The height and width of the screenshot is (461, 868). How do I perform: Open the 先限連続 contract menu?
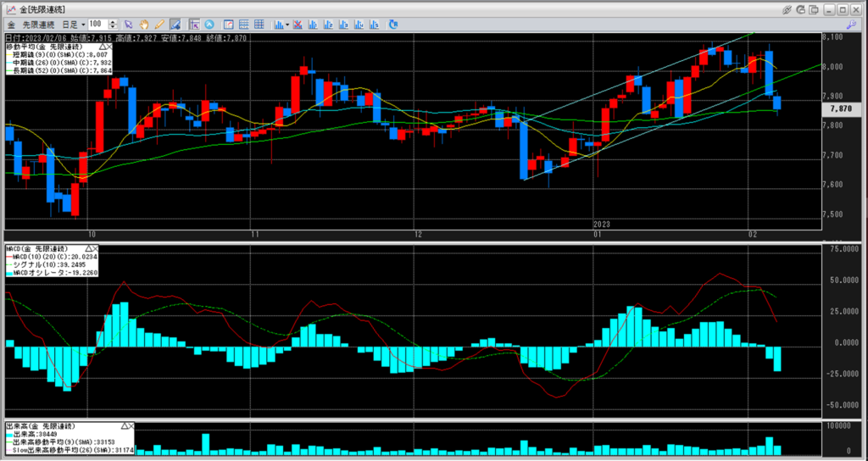tap(37, 25)
